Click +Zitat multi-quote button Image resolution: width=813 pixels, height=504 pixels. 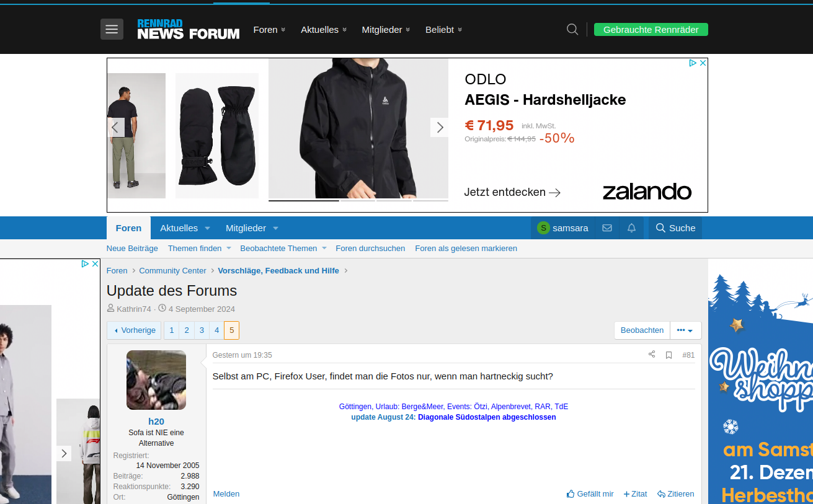click(x=635, y=494)
